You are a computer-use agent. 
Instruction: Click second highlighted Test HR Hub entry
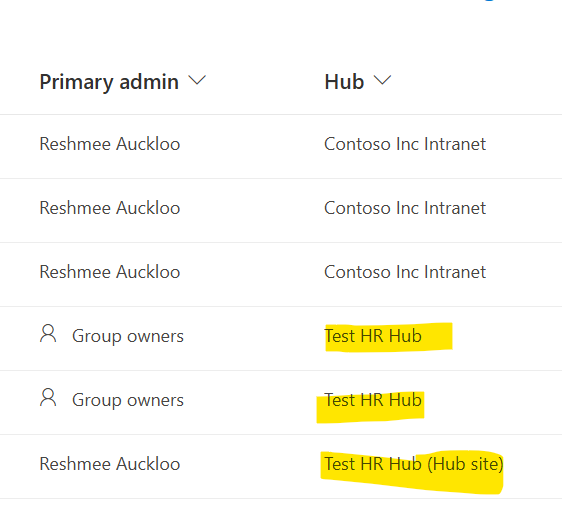pos(373,400)
